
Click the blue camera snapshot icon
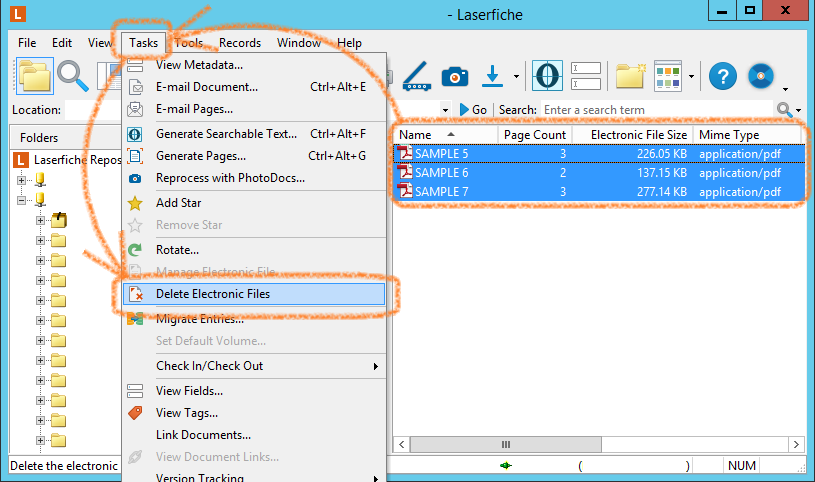pos(455,77)
